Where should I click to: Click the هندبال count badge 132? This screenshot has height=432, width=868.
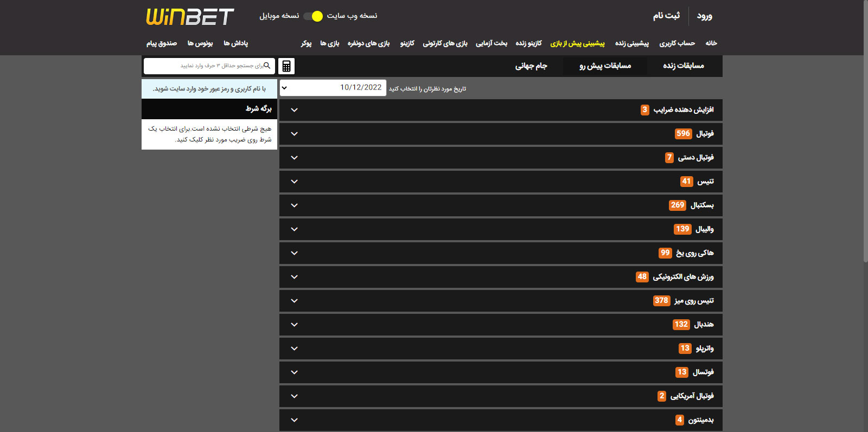pos(681,325)
